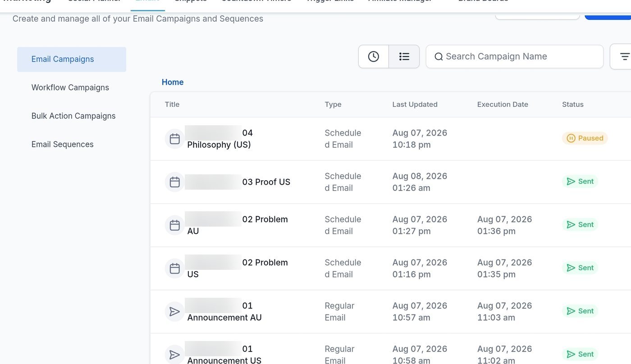Select Email Campaigns in sidebar

coord(72,59)
